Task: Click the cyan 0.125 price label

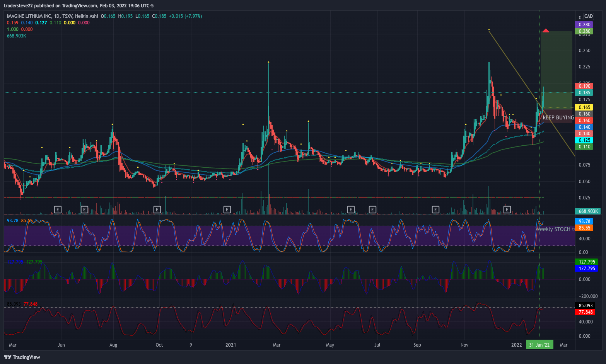Action: coord(584,140)
